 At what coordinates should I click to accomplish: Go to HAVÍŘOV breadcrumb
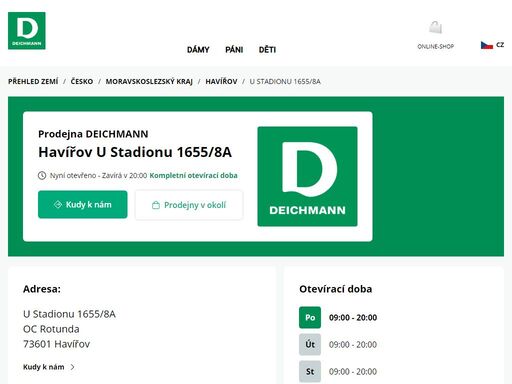(221, 81)
